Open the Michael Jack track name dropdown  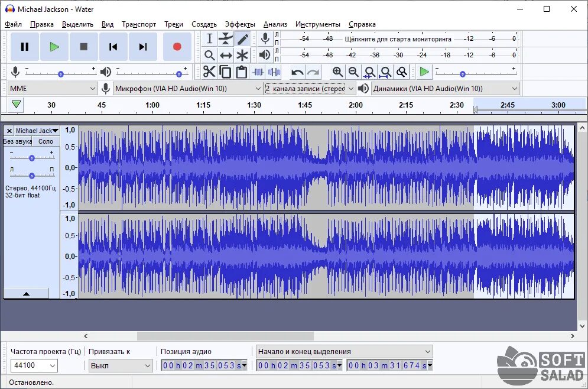(37, 131)
